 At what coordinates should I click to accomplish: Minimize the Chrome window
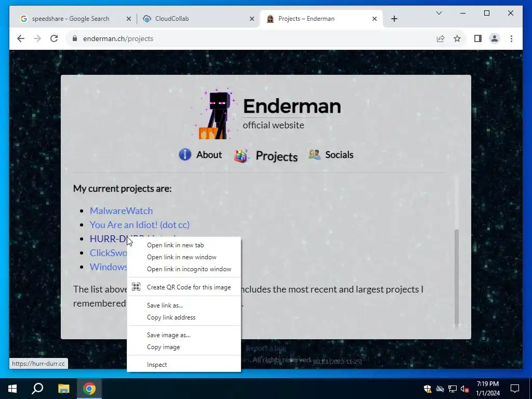point(463,13)
